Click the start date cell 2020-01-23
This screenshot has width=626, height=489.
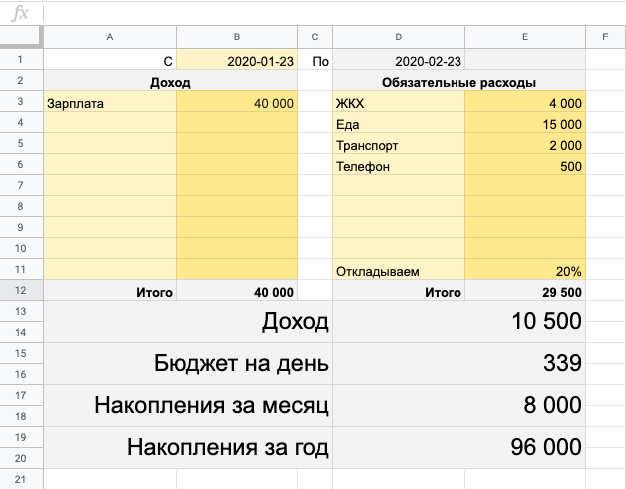coord(236,61)
